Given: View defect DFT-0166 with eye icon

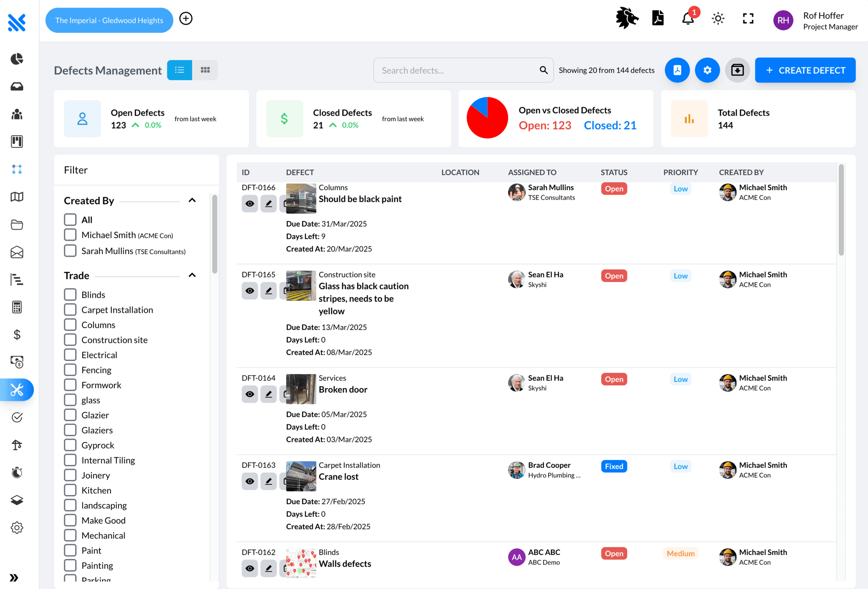Looking at the screenshot, I should pyautogui.click(x=250, y=204).
